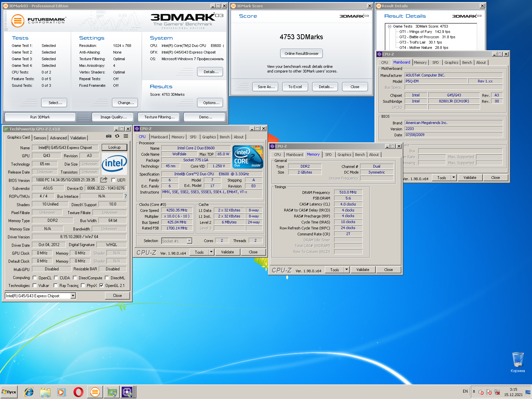Switch to GPU-Z taskbar icon

coord(112,392)
